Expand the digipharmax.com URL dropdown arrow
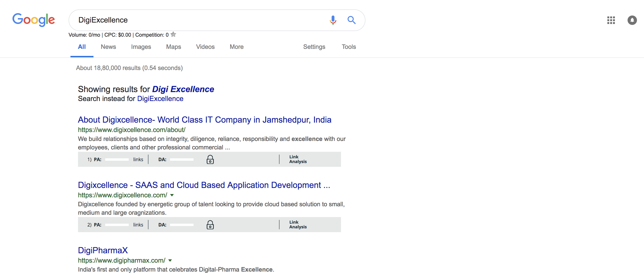This screenshot has height=273, width=644. [x=170, y=261]
